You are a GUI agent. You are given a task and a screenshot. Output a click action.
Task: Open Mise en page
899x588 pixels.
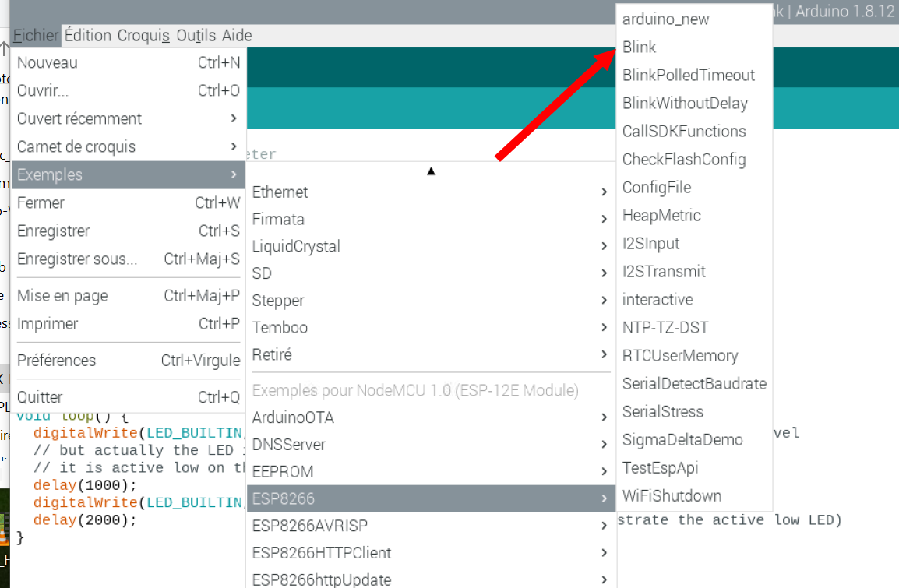(x=129, y=296)
